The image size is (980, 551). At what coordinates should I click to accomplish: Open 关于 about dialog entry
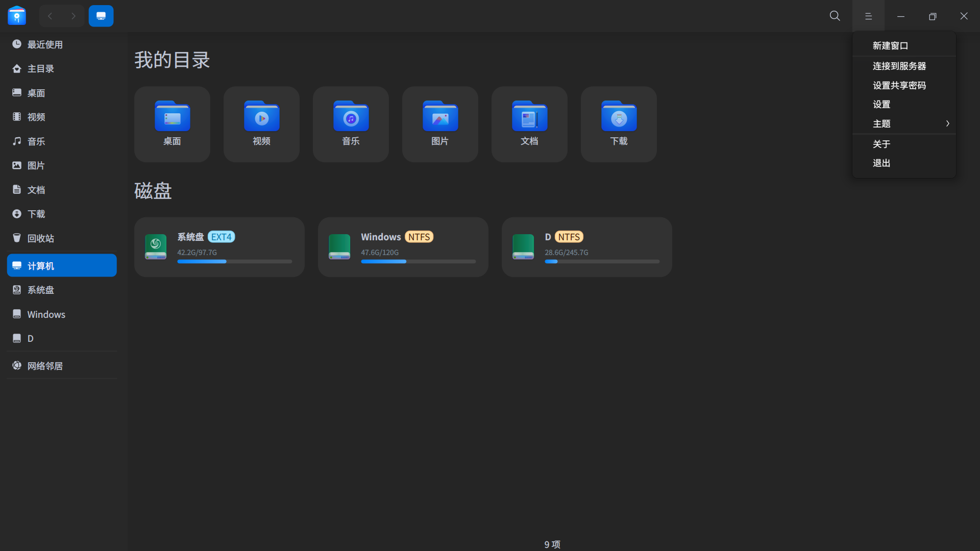pyautogui.click(x=881, y=144)
